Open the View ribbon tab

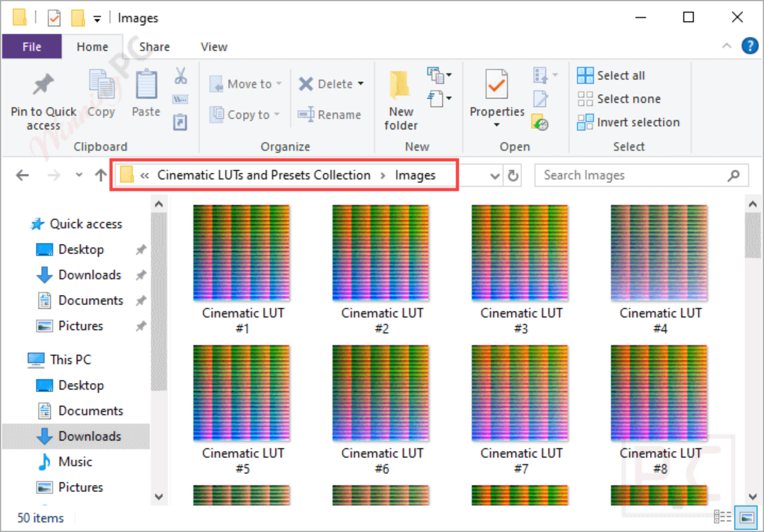tap(214, 47)
